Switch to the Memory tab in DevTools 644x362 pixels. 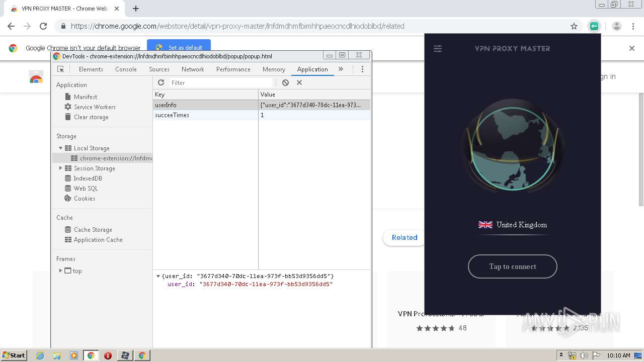[274, 69]
